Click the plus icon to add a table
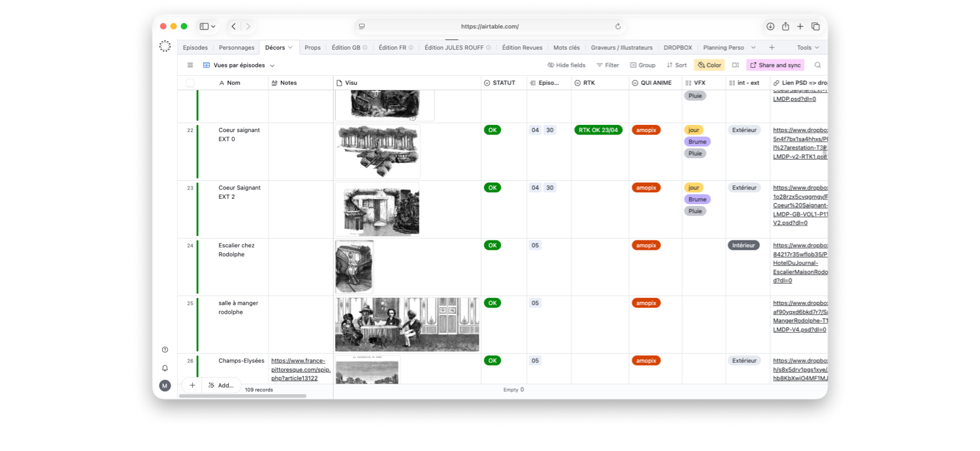This screenshot has width=980, height=451. click(x=772, y=48)
